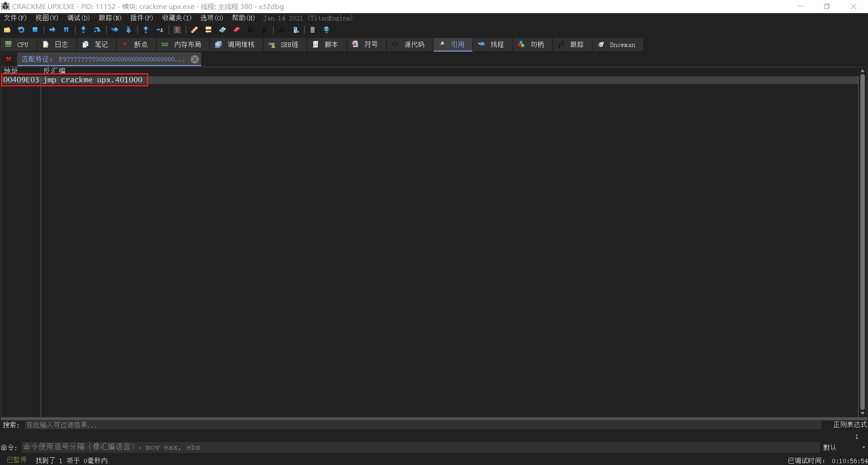Image resolution: width=868 pixels, height=465 pixels.
Task: Click the 地址 column header
Action: point(10,71)
